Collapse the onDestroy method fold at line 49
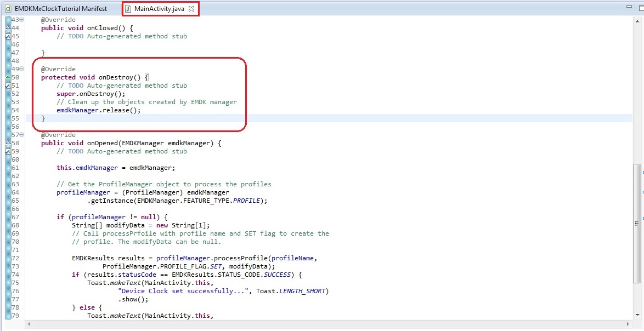The height and width of the screenshot is (331, 644). [21, 69]
